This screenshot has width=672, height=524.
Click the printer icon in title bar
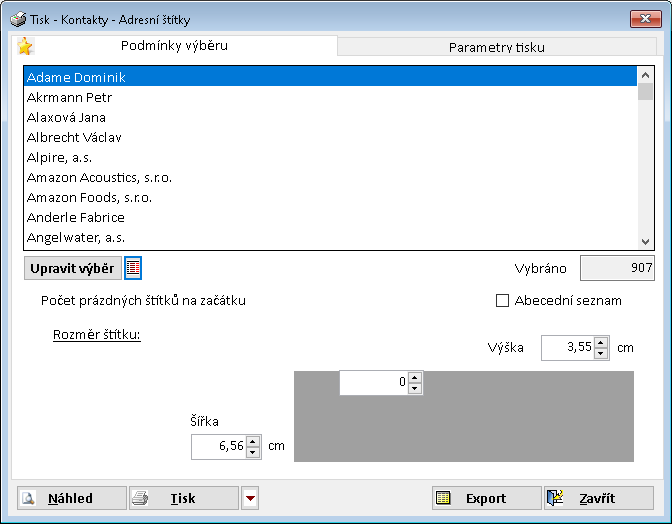tap(18, 19)
